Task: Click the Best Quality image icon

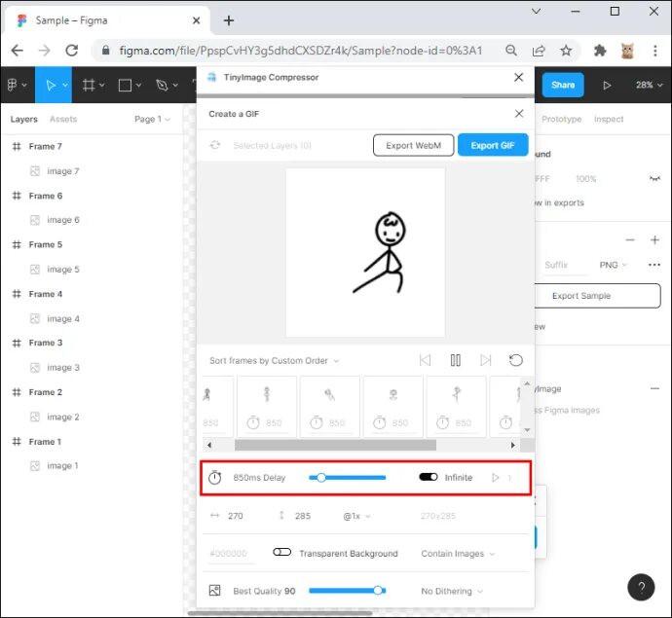Action: point(214,590)
